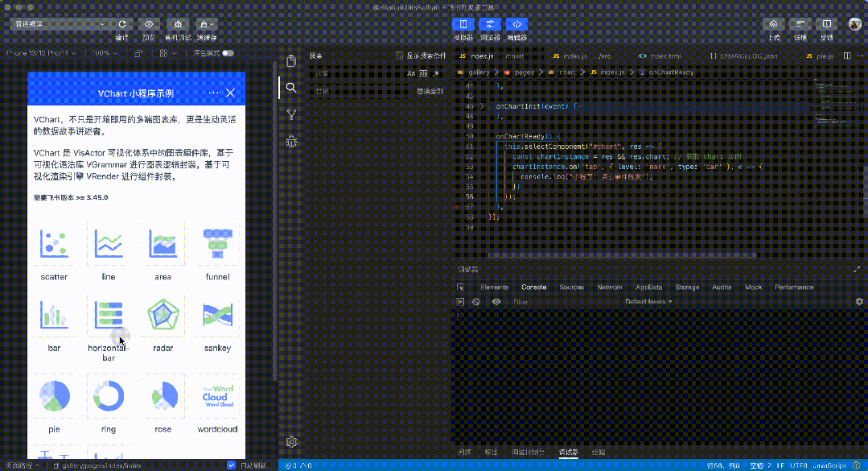The image size is (868, 471).
Task: Expand the Default levels dropdown in Console
Action: click(648, 302)
